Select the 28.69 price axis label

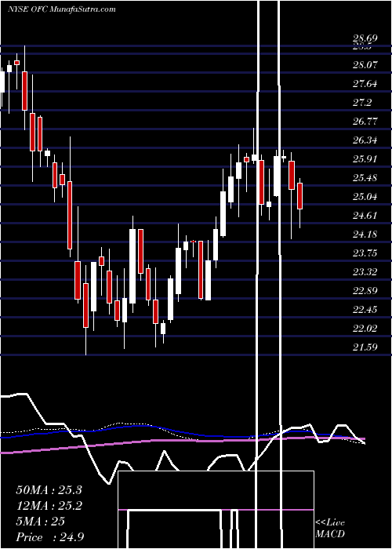tap(365, 38)
